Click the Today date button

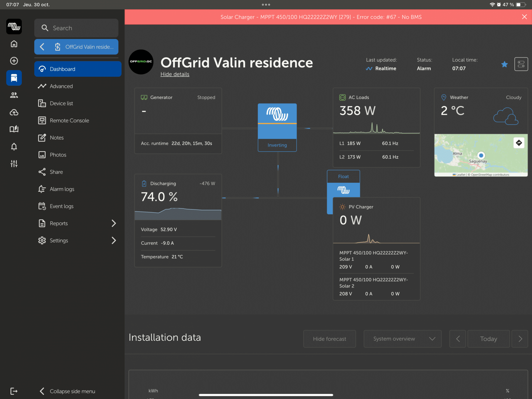tap(488, 339)
